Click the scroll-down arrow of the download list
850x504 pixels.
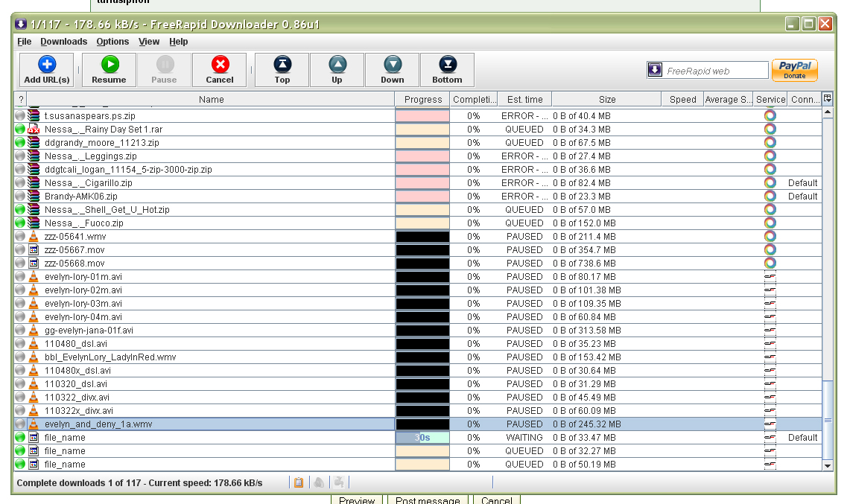[828, 465]
